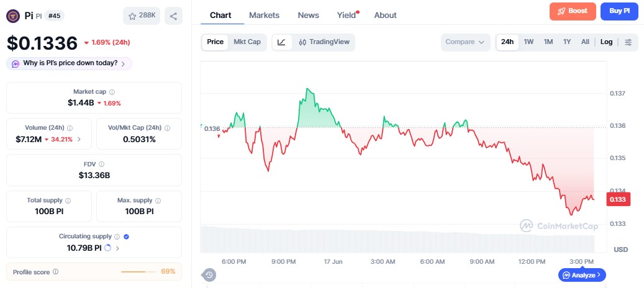The height and width of the screenshot is (288, 644).
Task: Add Pi to watchlist via star button
Action: [x=142, y=16]
